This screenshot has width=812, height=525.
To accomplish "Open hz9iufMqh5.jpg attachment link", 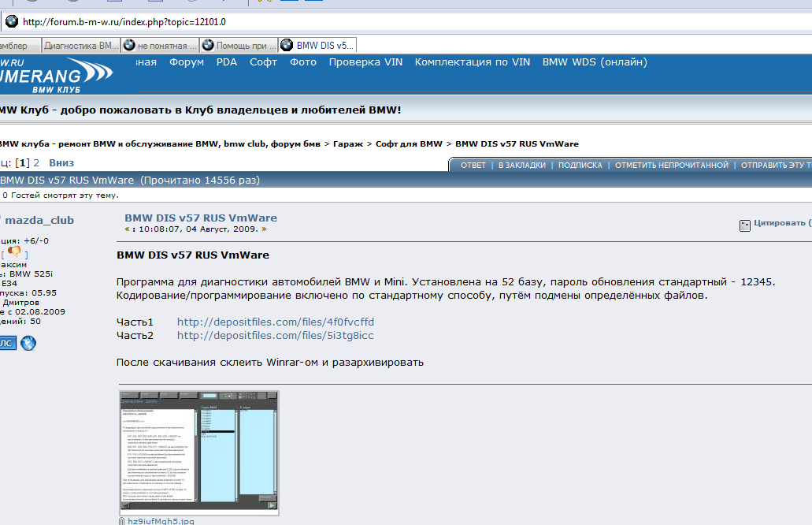I will point(161,521).
